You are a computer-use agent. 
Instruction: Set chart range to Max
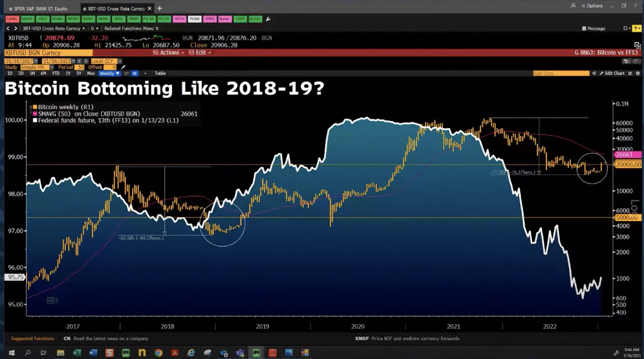pos(91,73)
